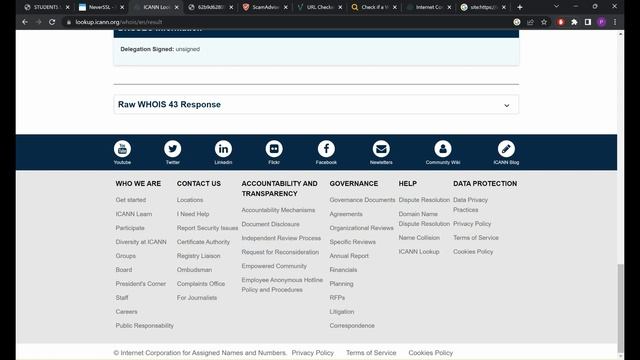Open the ICANN Blog pencil icon
The height and width of the screenshot is (360, 640).
pos(506,149)
